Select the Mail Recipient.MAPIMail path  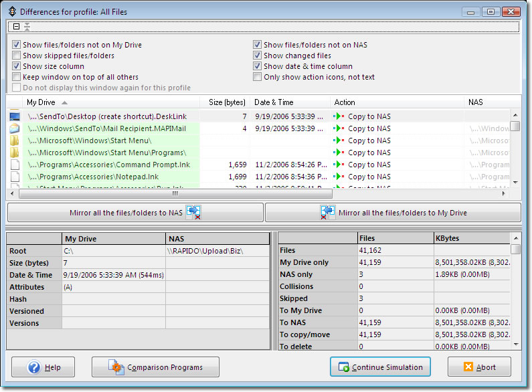click(107, 128)
